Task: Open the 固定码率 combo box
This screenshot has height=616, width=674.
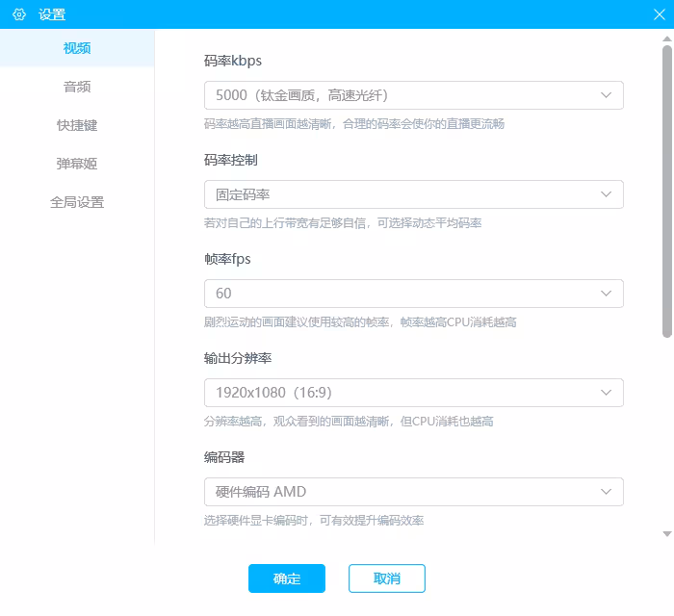Action: (413, 194)
